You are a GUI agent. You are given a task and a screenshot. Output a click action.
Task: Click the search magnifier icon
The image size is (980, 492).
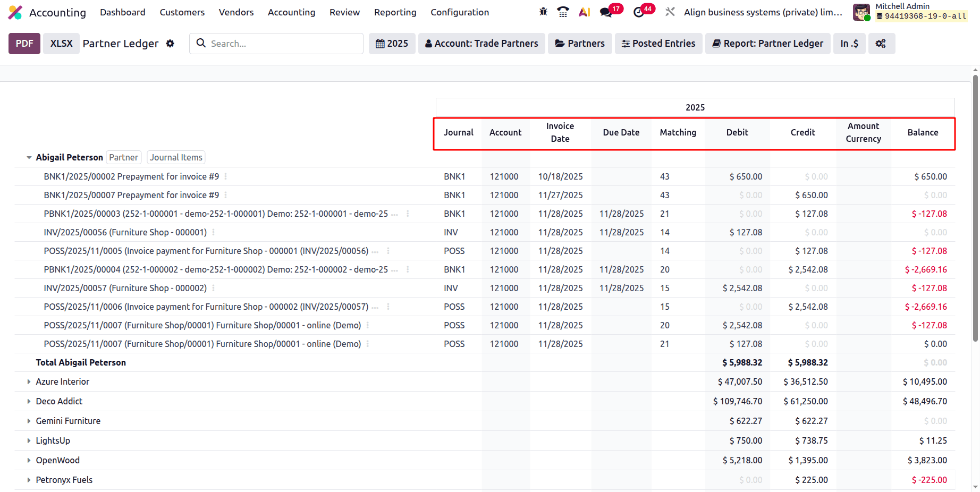point(201,43)
